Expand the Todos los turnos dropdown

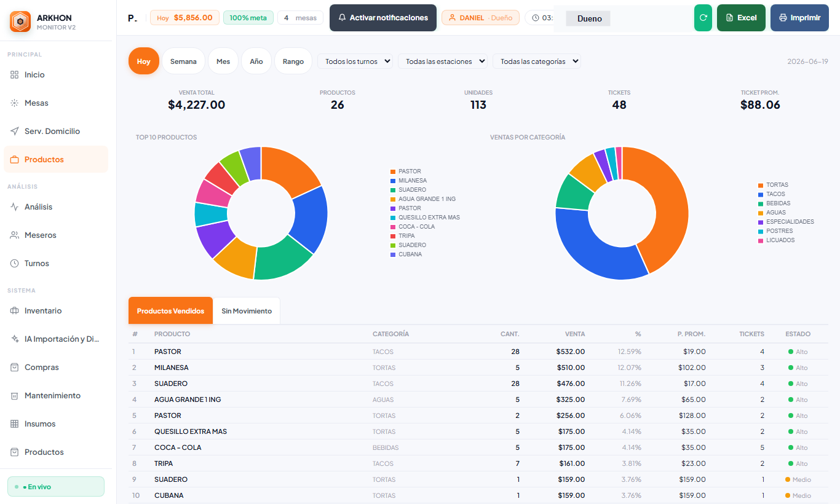click(355, 61)
